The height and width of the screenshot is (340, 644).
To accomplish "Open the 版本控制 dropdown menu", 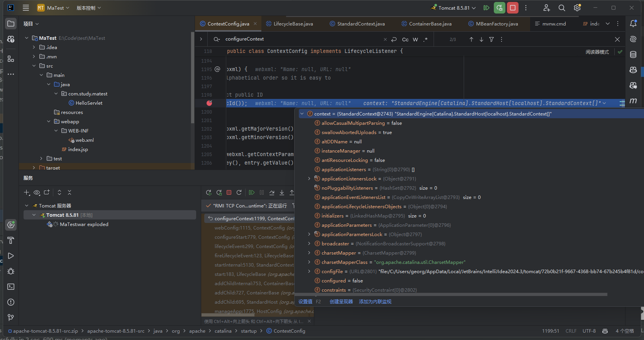I will pos(88,8).
